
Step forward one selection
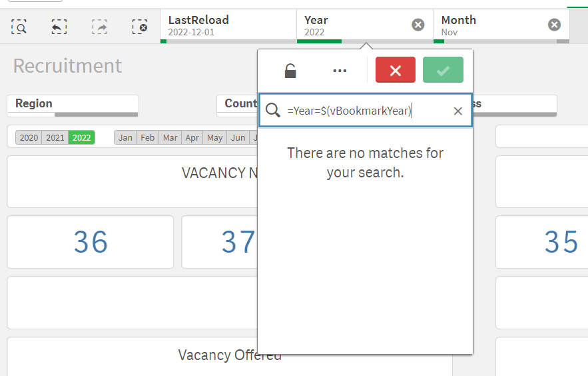[99, 27]
